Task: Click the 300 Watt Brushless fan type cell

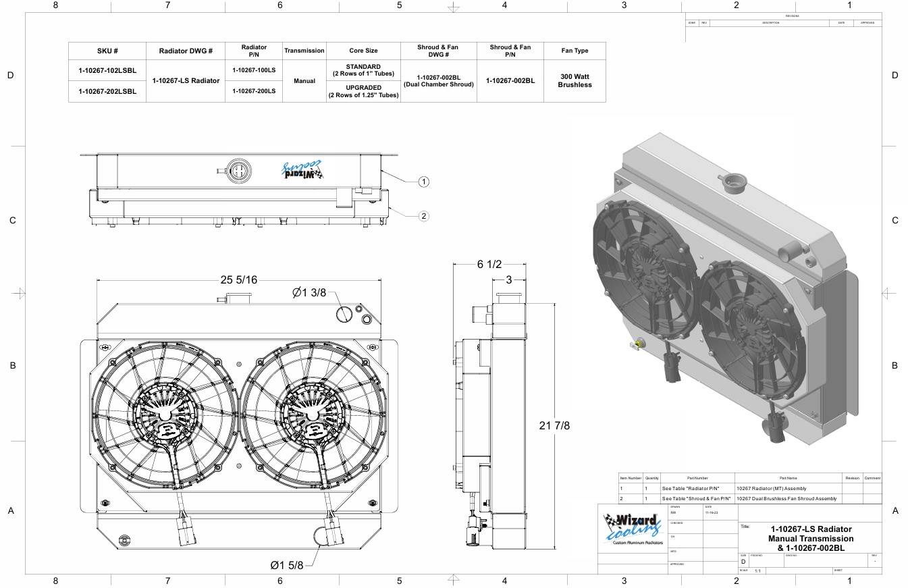Action: pos(575,81)
